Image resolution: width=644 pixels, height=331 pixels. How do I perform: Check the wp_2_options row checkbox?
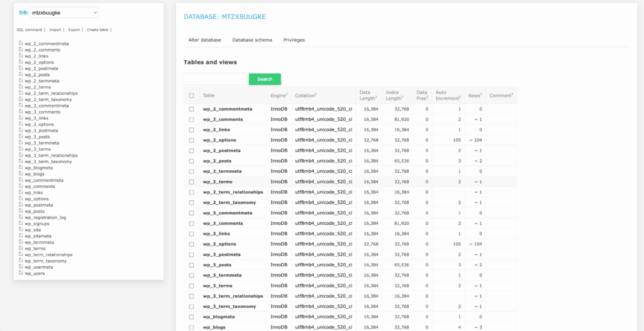(x=191, y=140)
